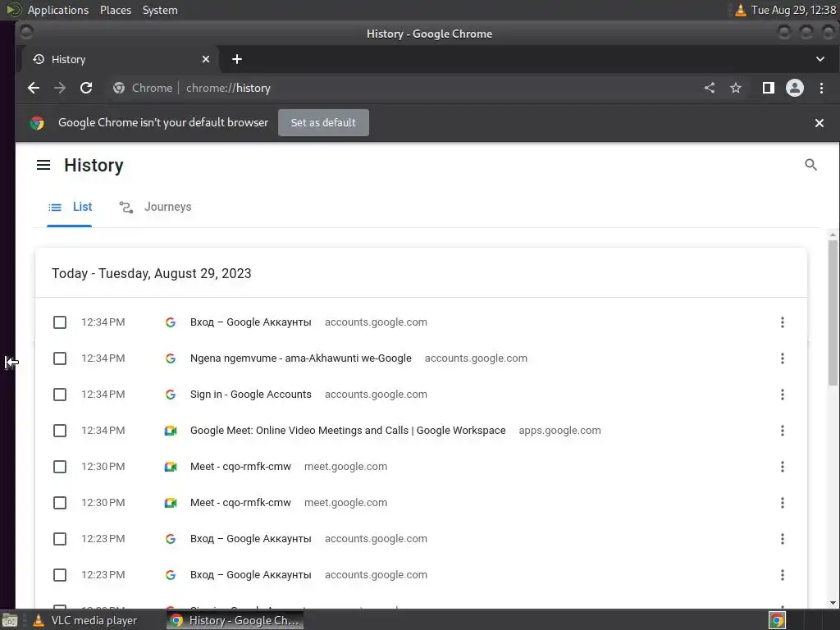This screenshot has height=630, width=840.
Task: Click History - Google Chrome taskbar button
Action: (235, 620)
